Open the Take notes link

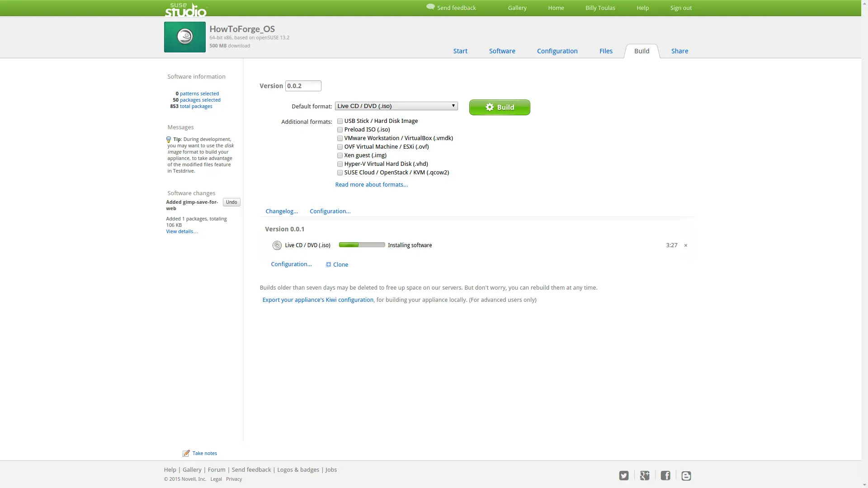pos(205,453)
